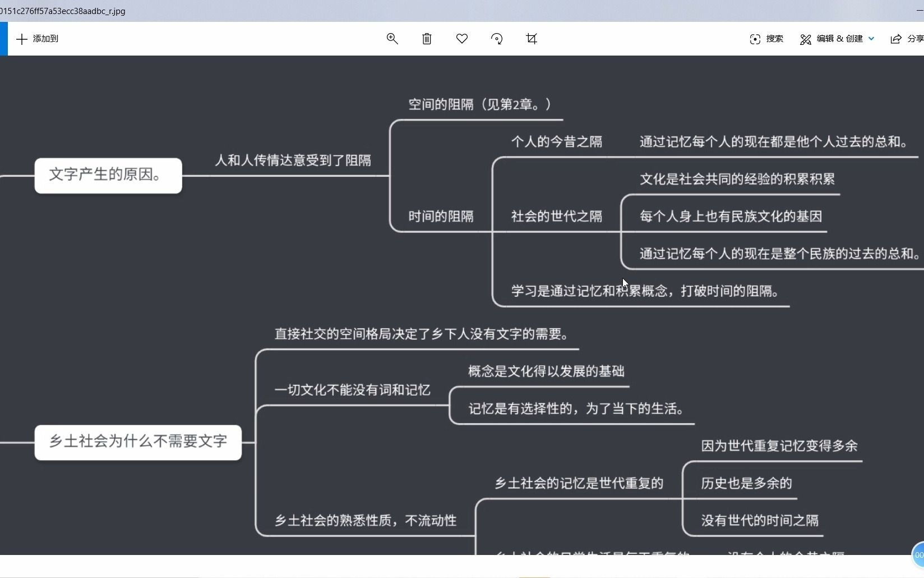Click text 空间的阻隔（见第2章。）
Screen dimensions: 924x578
click(482, 104)
